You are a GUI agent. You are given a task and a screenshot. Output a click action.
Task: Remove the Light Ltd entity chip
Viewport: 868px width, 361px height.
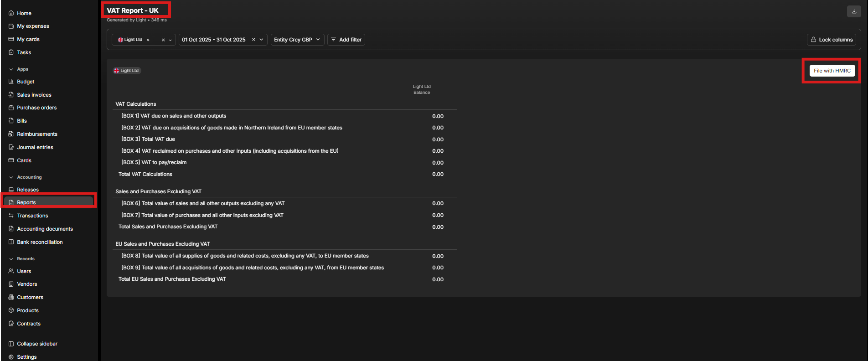click(x=148, y=40)
